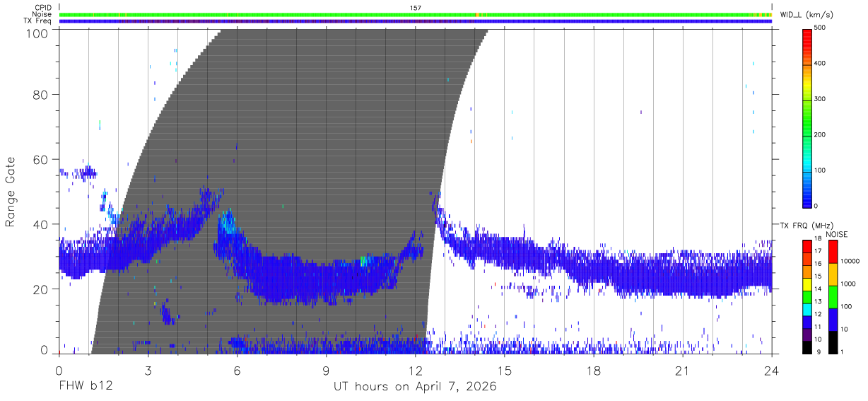Click the 18 UT hour tick label
Screen dimensions: 868x401
tap(594, 371)
